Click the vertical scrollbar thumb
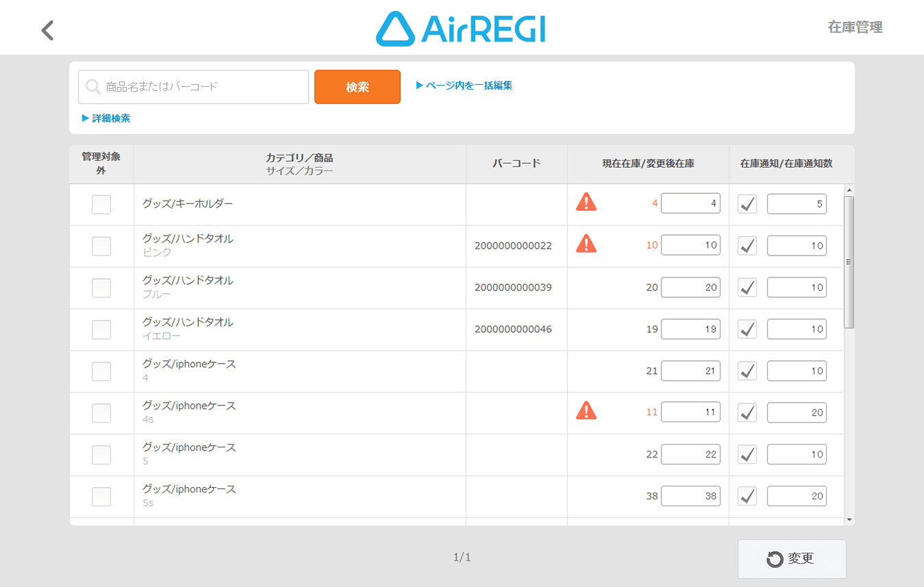Image resolution: width=924 pixels, height=587 pixels. point(849,260)
